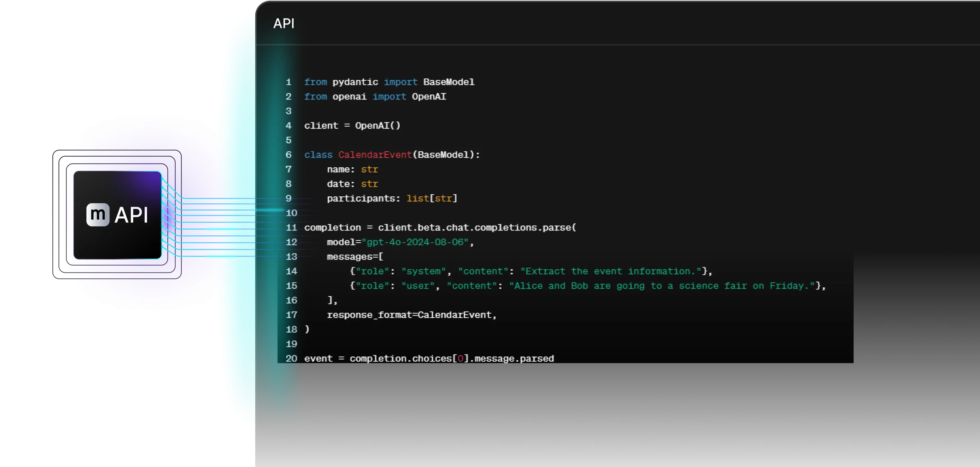The image size is (980, 467).
Task: Click line number 20 in the gutter
Action: (291, 359)
